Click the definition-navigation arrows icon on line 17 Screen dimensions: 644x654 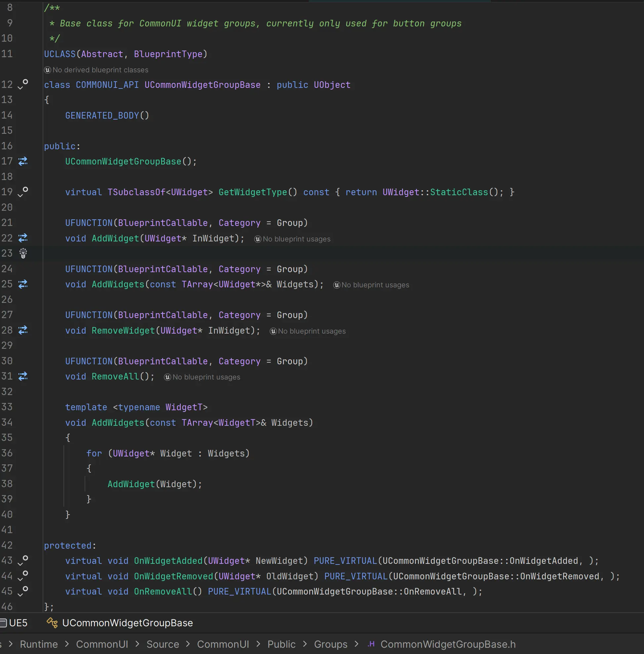[23, 161]
